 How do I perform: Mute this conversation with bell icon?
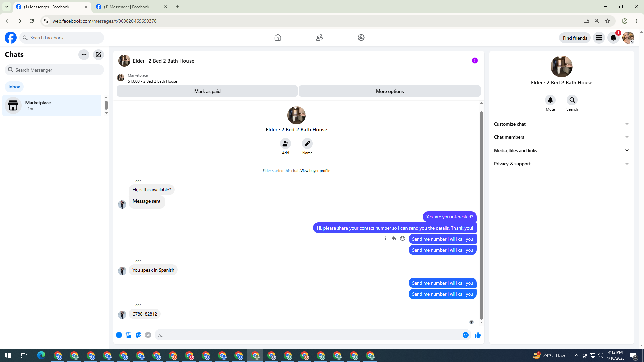click(550, 100)
